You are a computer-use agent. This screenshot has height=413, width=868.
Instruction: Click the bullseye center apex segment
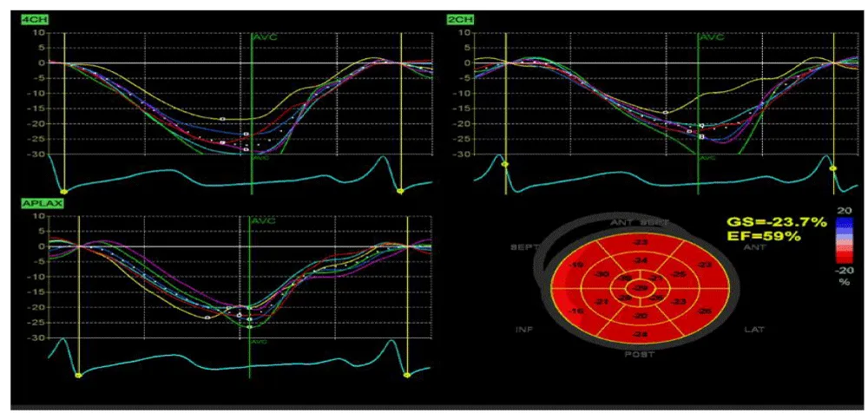(640, 287)
